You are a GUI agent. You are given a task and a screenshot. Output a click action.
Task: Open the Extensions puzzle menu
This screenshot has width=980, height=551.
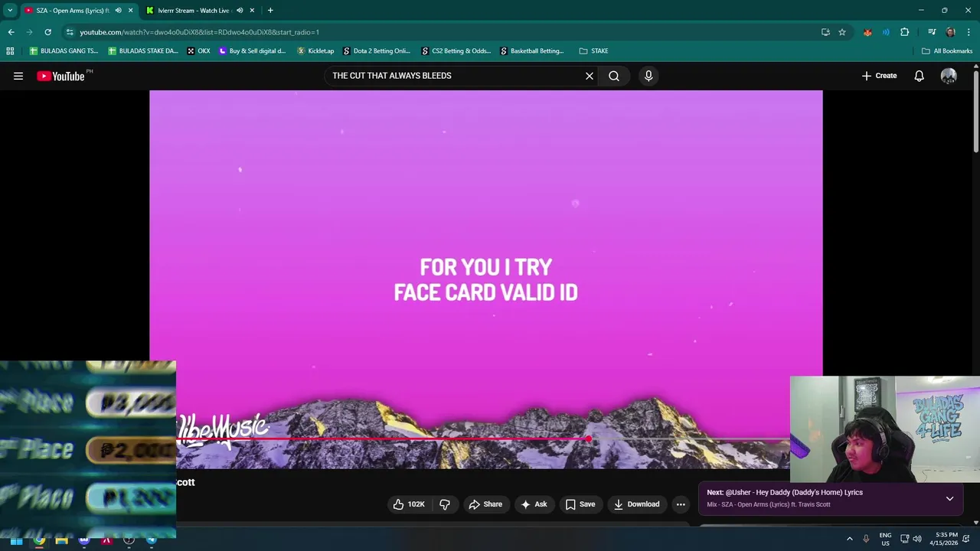(904, 32)
